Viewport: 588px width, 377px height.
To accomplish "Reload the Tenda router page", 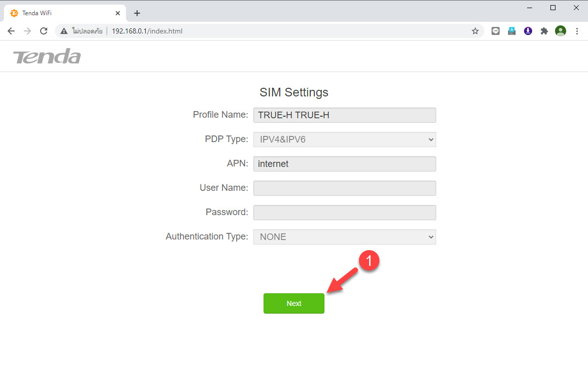I will click(x=44, y=31).
